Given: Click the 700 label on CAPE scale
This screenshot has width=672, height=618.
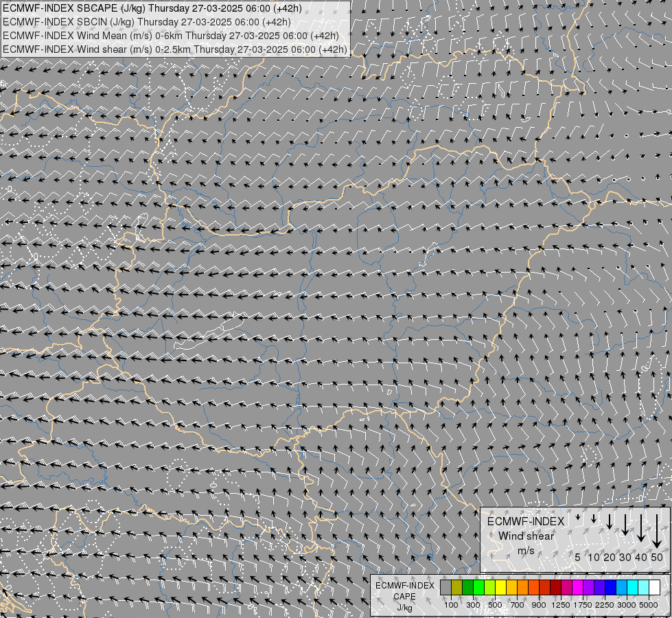Looking at the screenshot, I should tap(518, 605).
